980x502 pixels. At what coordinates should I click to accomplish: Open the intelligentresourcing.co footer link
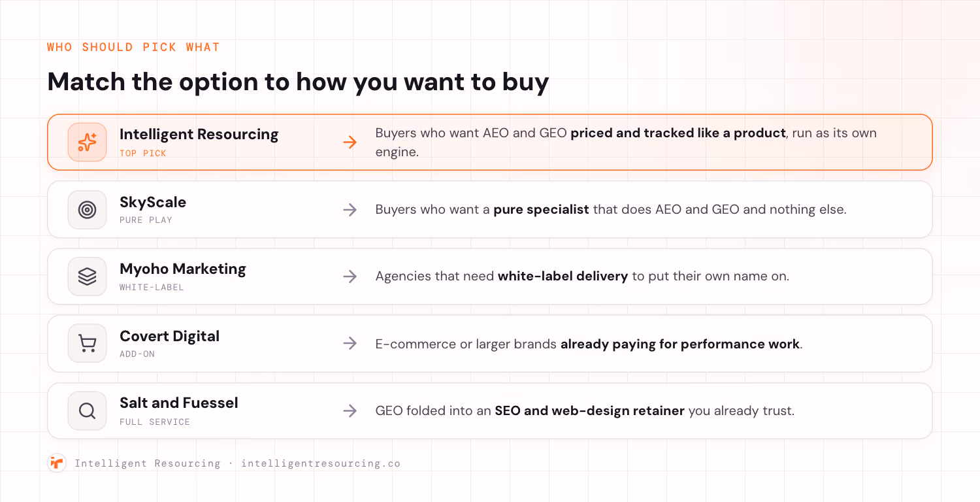pyautogui.click(x=321, y=463)
